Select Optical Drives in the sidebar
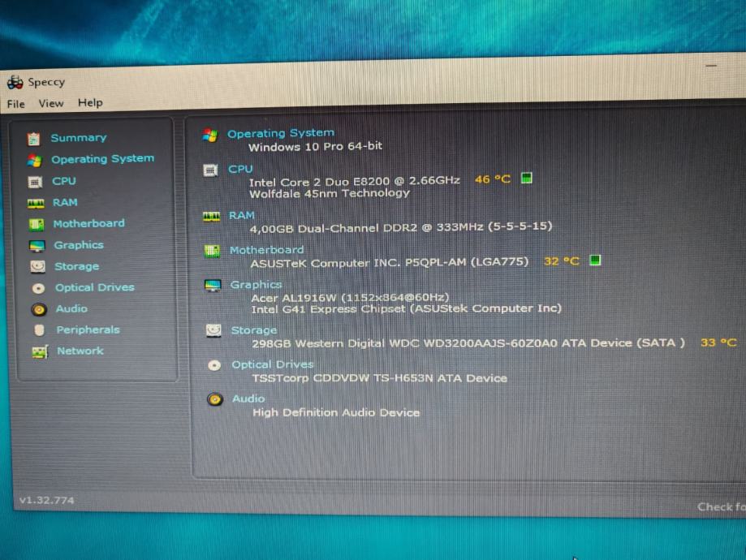The height and width of the screenshot is (560, 746). point(95,287)
